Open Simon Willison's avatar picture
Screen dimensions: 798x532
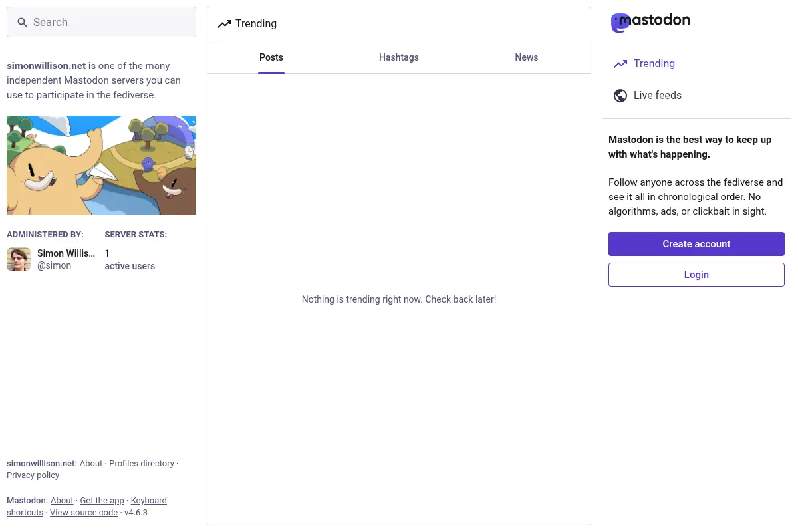(x=19, y=259)
